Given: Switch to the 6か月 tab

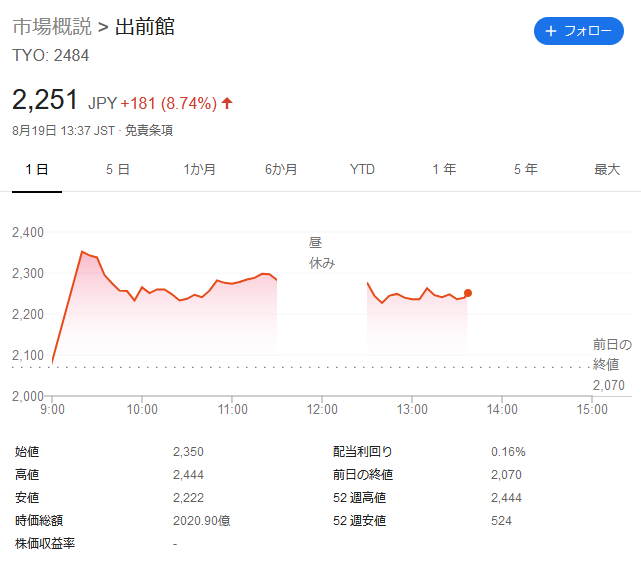Looking at the screenshot, I should click(x=281, y=169).
